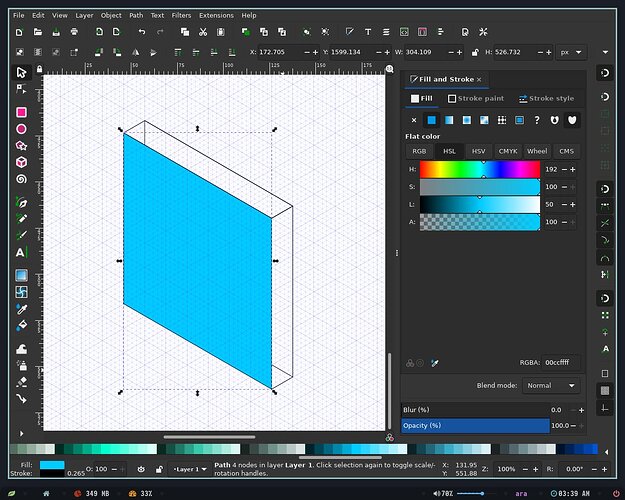Viewport: 625px width, 500px height.
Task: Expand the Blend mode Normal dropdown
Action: [551, 386]
